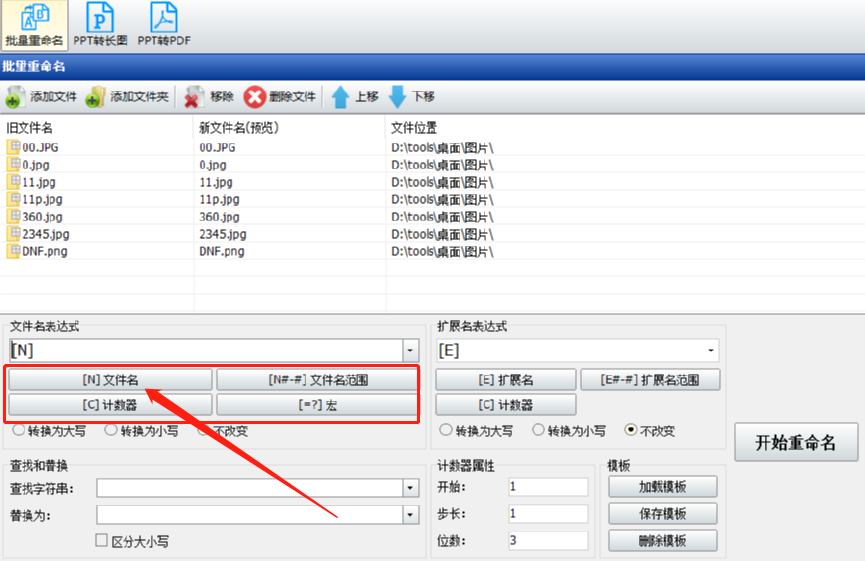Select file name 转换为大写 radio
Viewport: 865px width, 561px height.
coord(19,430)
